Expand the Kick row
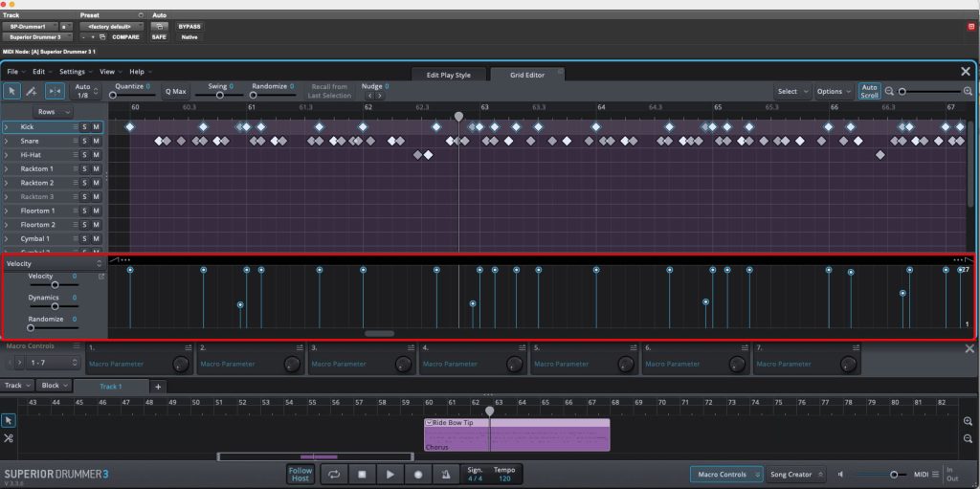This screenshot has height=489, width=980. coord(6,126)
